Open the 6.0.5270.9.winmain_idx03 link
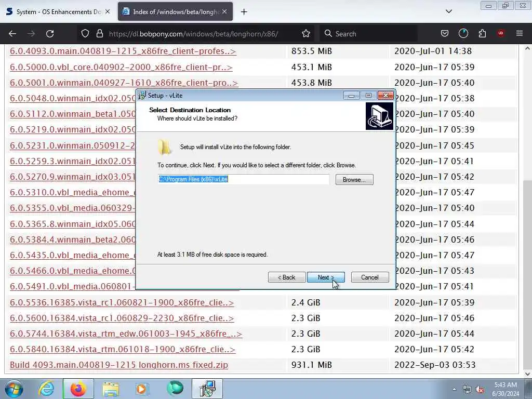Image resolution: width=532 pixels, height=399 pixels. tap(73, 177)
